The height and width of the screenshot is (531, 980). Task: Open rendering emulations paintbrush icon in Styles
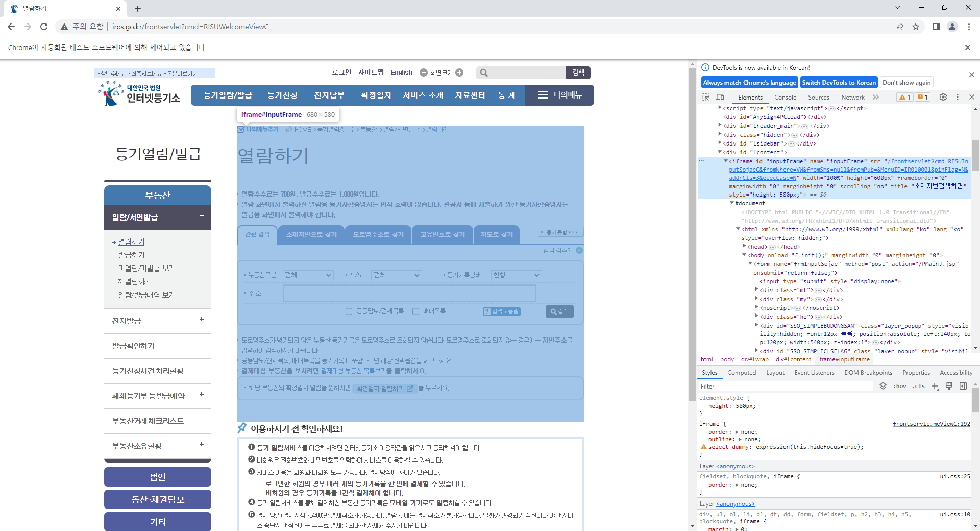tap(949, 386)
